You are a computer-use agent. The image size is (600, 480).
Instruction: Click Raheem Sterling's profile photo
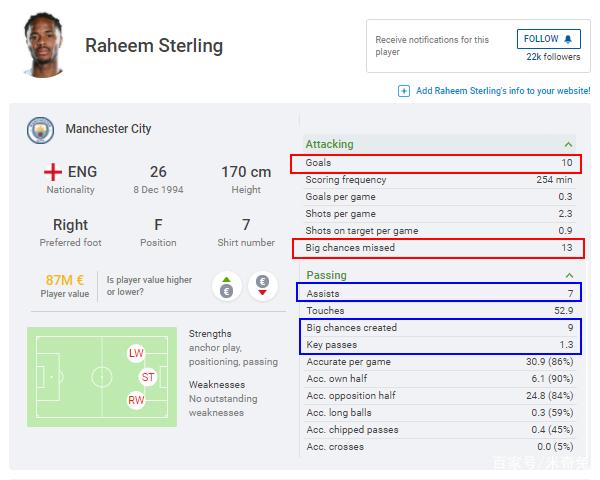(x=43, y=45)
